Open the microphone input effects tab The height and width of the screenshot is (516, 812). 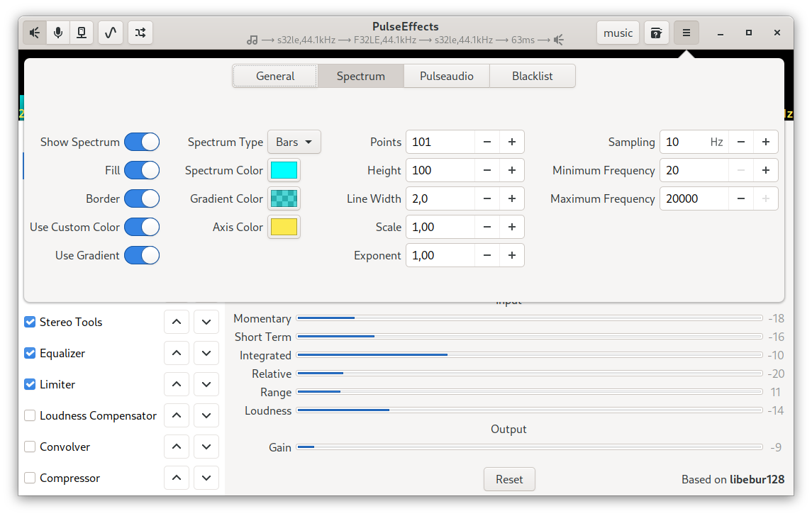click(x=58, y=33)
